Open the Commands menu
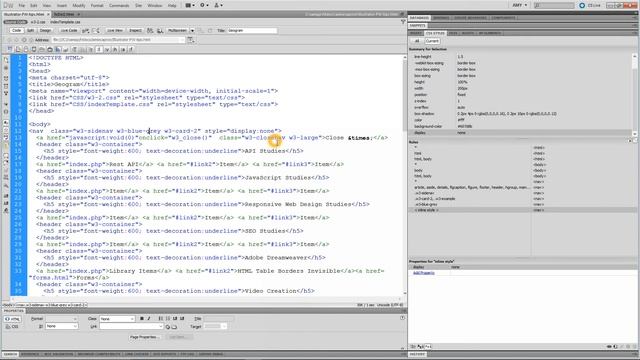Screen dimensions: 640x360 (x=119, y=6)
